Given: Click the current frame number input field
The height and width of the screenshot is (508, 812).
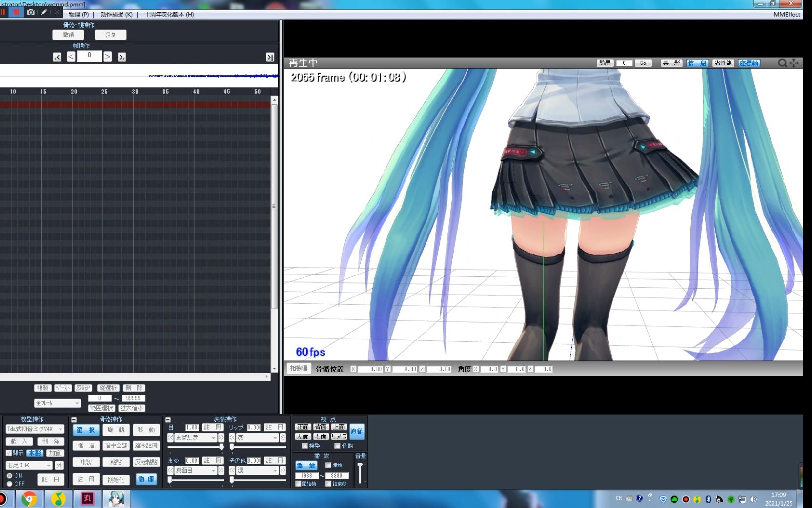Looking at the screenshot, I should click(x=89, y=56).
